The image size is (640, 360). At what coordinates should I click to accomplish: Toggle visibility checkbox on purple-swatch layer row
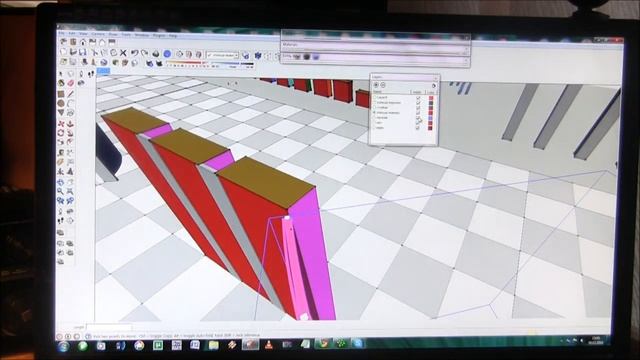[418, 118]
